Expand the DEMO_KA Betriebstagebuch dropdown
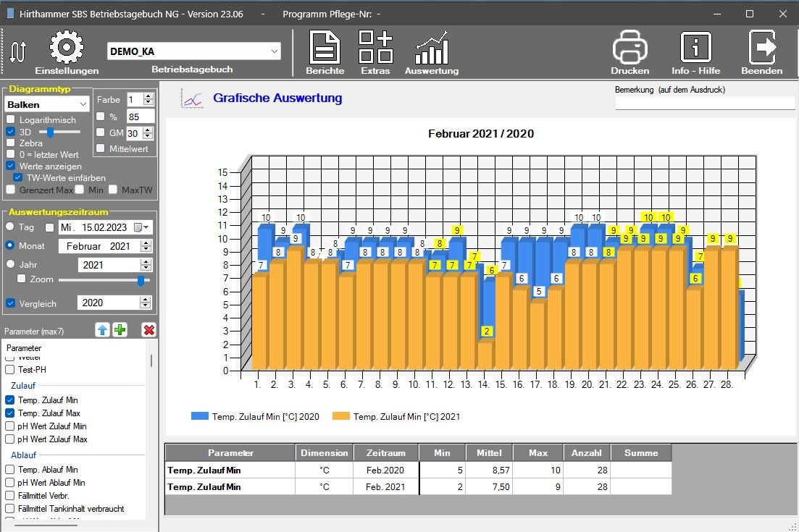The width and height of the screenshot is (799, 532). pos(274,51)
